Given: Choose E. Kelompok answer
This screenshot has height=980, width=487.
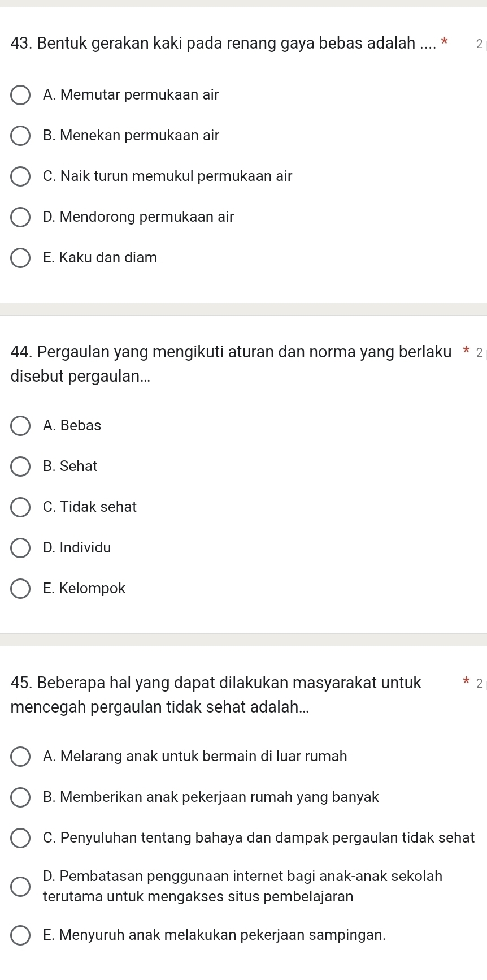Looking at the screenshot, I should pyautogui.click(x=21, y=589).
